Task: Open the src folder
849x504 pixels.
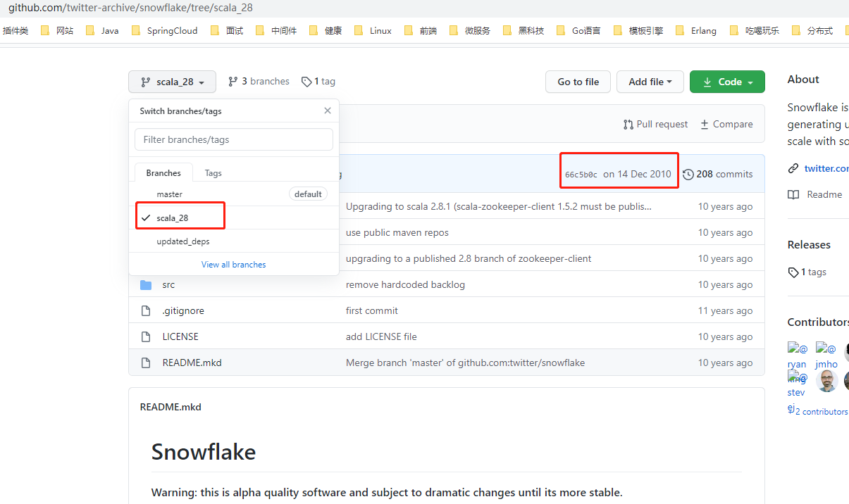Action: pos(168,284)
